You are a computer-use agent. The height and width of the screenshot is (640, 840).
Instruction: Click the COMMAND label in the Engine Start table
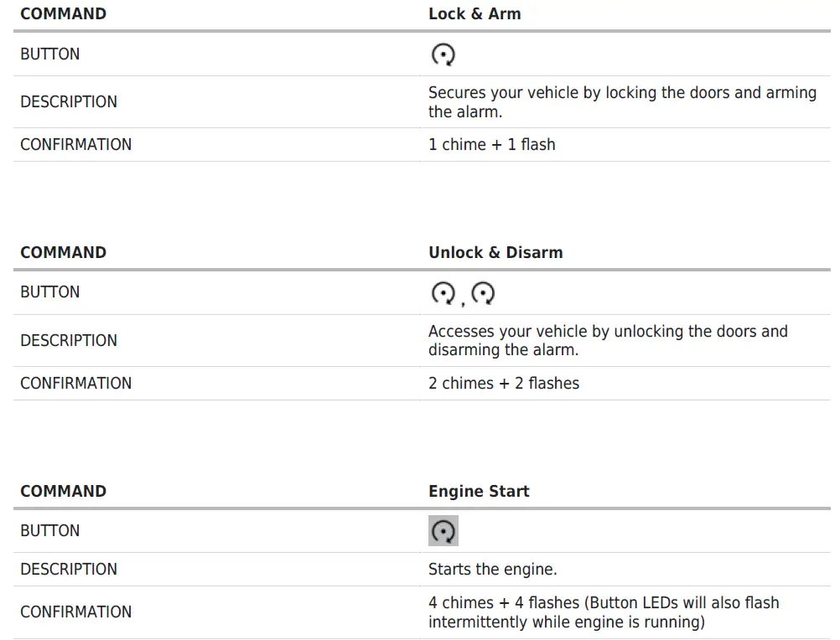point(63,491)
